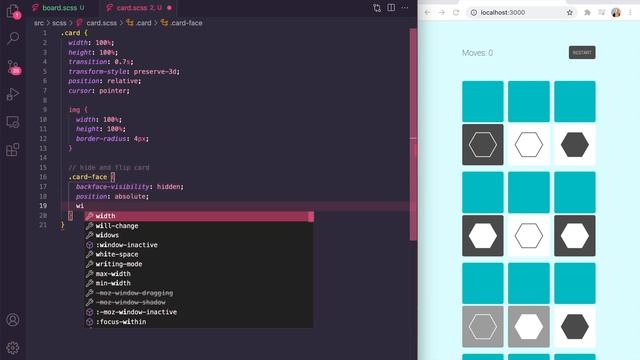Select 'widows' autocomplete suggestion
The image size is (640, 360).
pos(199,235)
